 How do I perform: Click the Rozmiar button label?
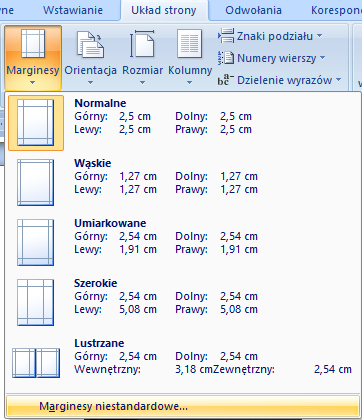142,70
